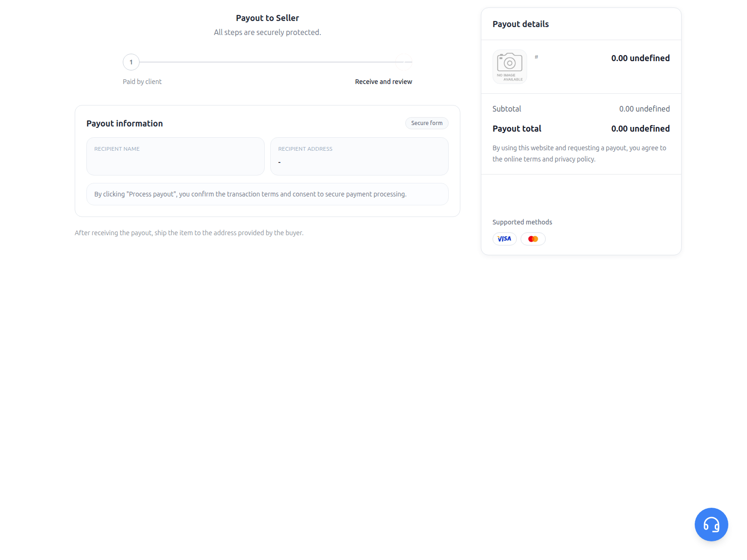Click the Process payout consent notice
Viewport: 747px width, 560px height.
[x=268, y=194]
